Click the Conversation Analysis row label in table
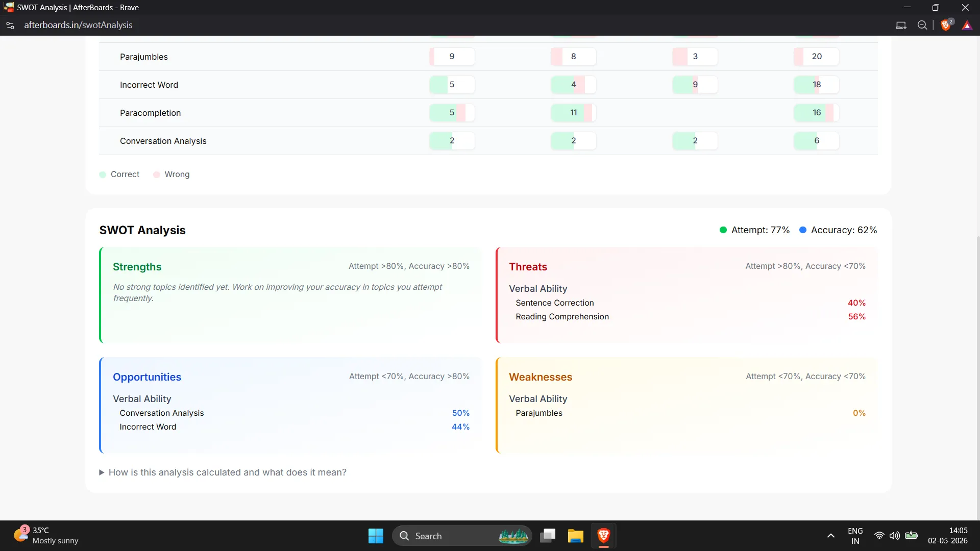This screenshot has width=980, height=551. point(163,141)
